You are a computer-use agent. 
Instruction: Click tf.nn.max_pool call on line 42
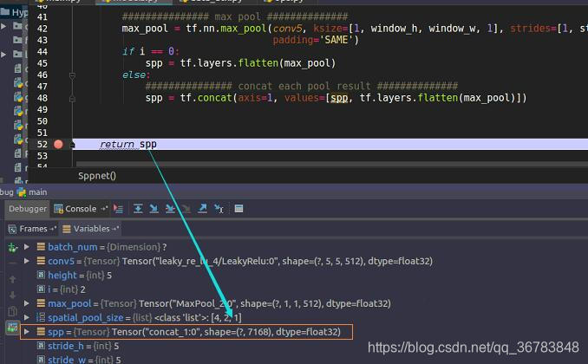[x=228, y=29]
